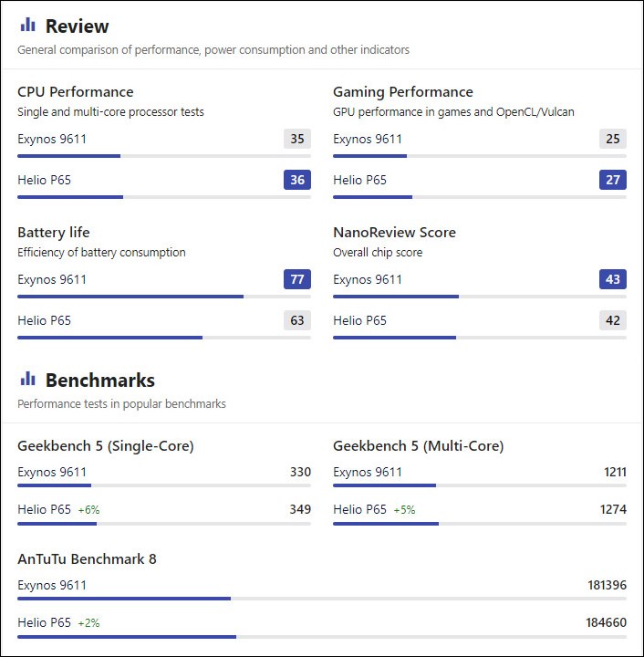Click Exynos 9611 CPU Performance score badge 35
This screenshot has width=644, height=657.
click(x=297, y=139)
